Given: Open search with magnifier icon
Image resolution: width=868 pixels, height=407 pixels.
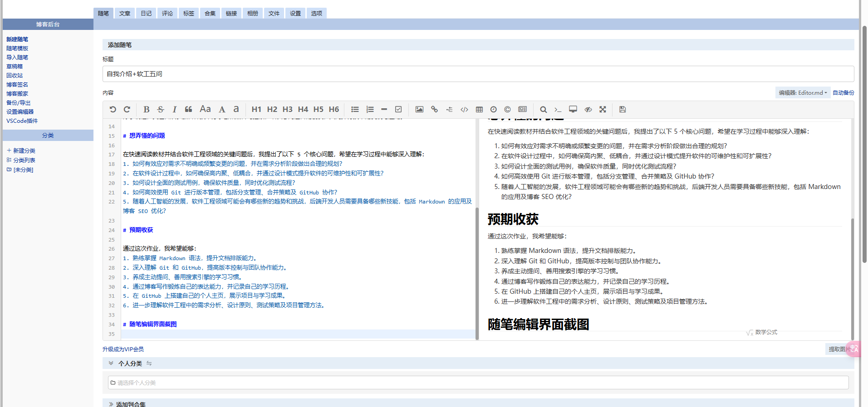Looking at the screenshot, I should click(x=543, y=109).
